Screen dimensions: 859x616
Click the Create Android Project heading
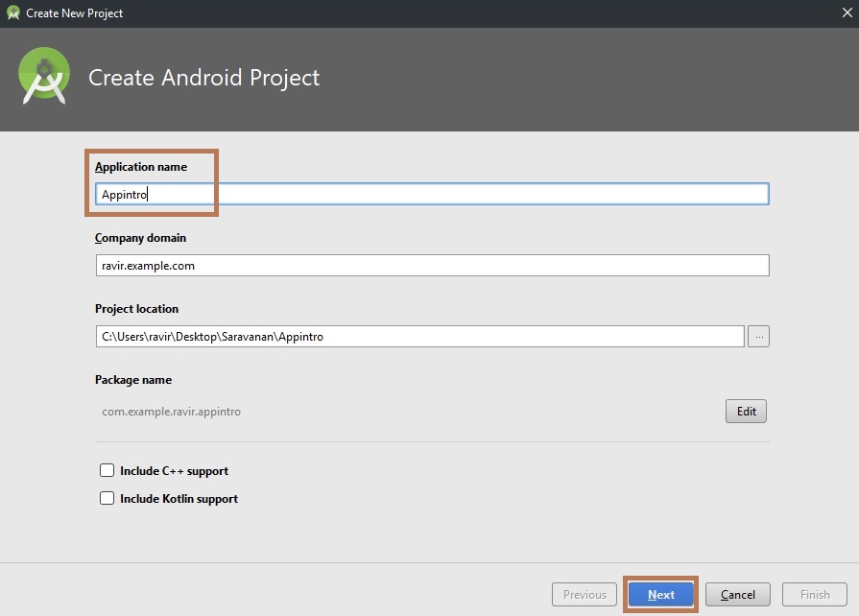204,78
